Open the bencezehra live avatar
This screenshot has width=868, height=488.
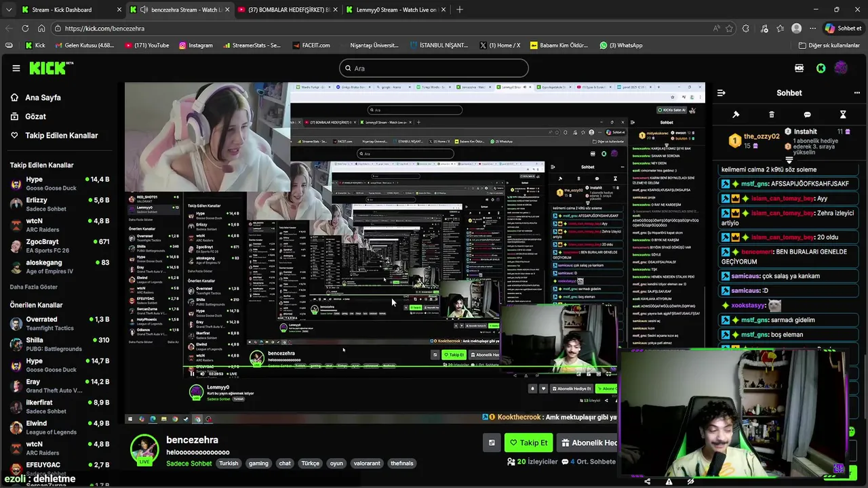click(144, 450)
